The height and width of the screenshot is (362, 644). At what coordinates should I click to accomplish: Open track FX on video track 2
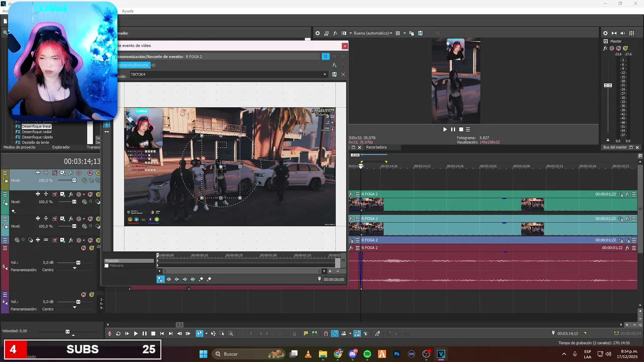[71, 194]
